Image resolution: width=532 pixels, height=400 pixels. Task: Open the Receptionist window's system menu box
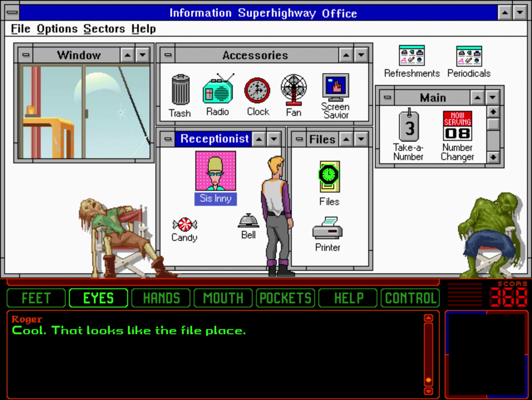pos(168,139)
